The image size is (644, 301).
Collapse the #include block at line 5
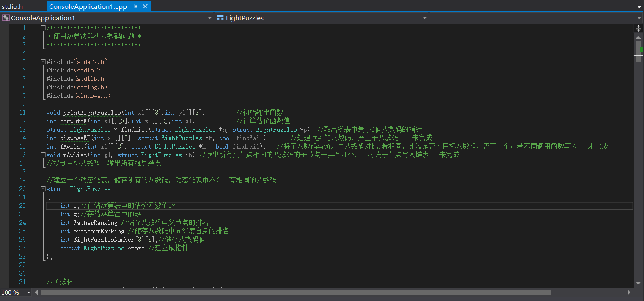pyautogui.click(x=43, y=62)
